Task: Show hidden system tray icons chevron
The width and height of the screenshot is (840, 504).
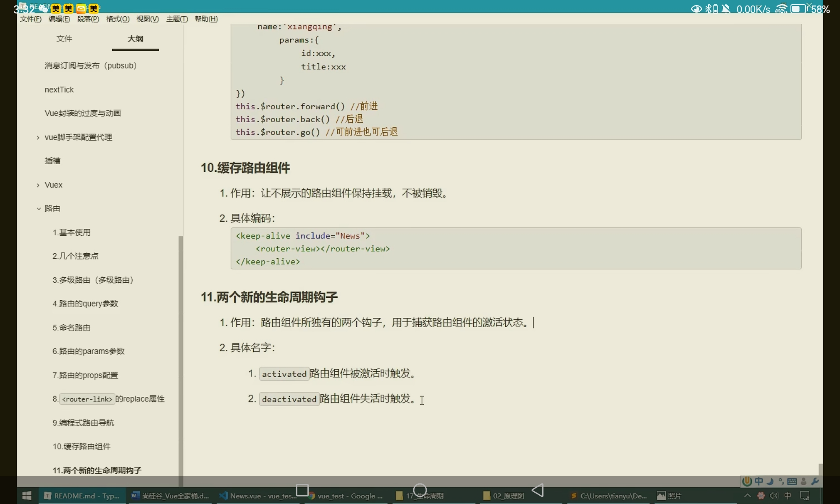Action: [x=747, y=496]
